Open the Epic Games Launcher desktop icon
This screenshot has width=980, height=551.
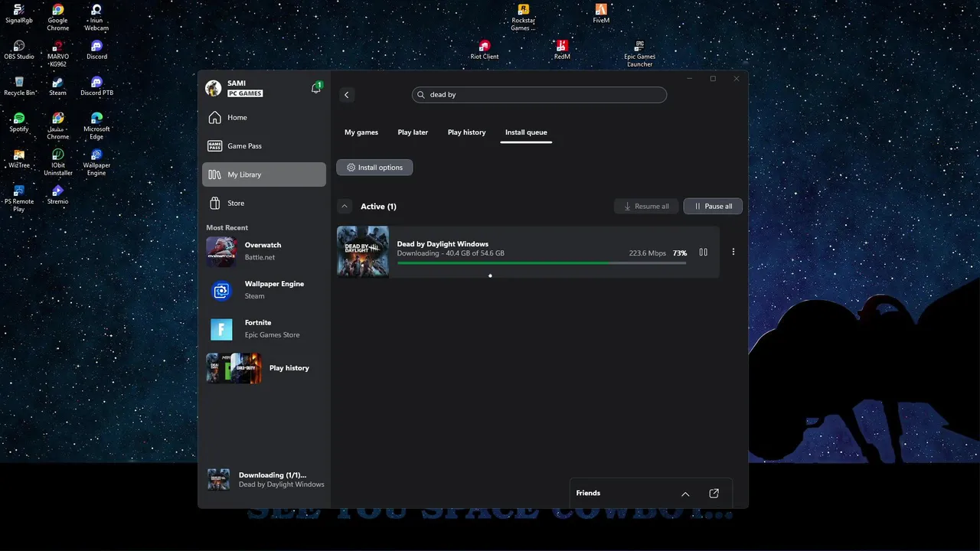(x=639, y=54)
